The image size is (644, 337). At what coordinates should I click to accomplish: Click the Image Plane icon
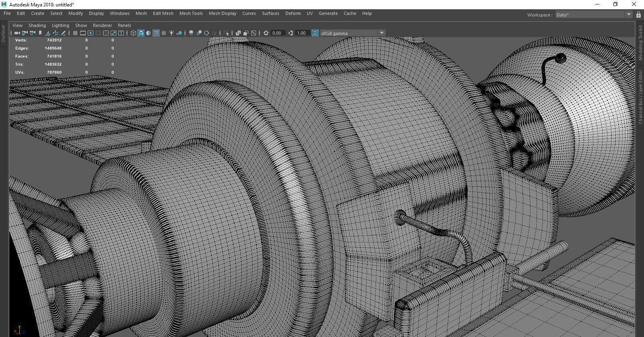[x=48, y=33]
